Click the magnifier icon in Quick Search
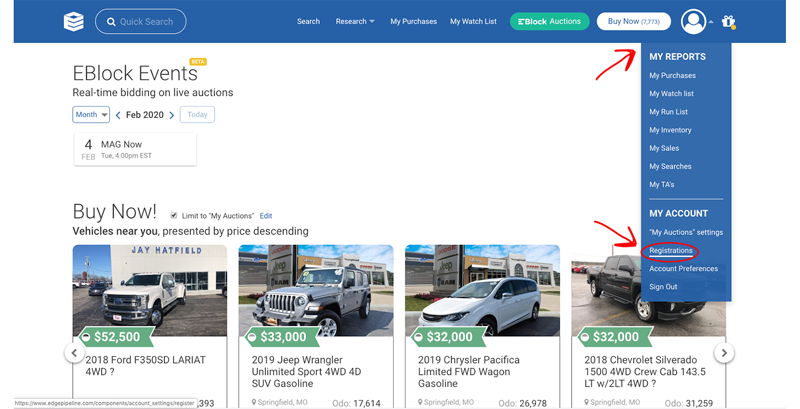The width and height of the screenshot is (800, 409). [111, 22]
